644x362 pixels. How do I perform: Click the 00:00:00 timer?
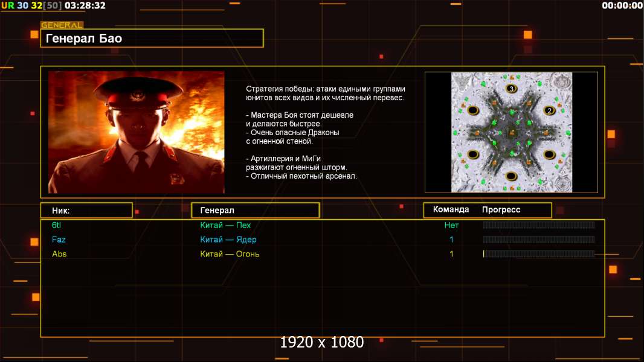point(622,5)
